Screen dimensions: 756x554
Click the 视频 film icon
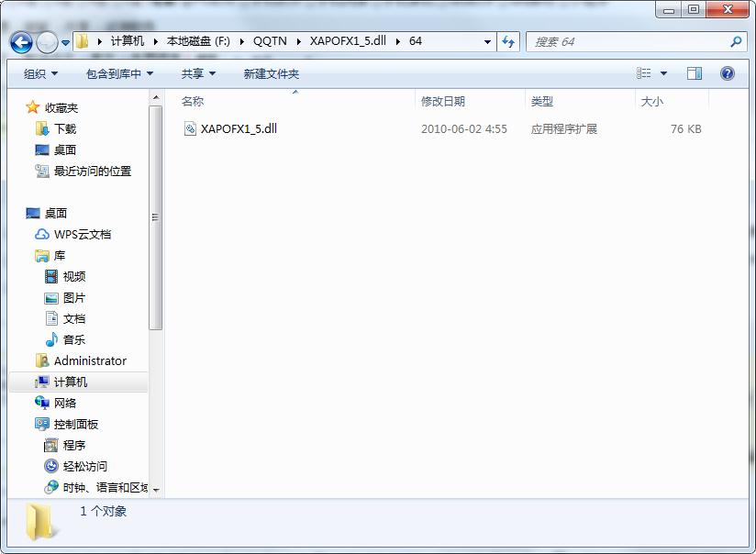tap(51, 276)
